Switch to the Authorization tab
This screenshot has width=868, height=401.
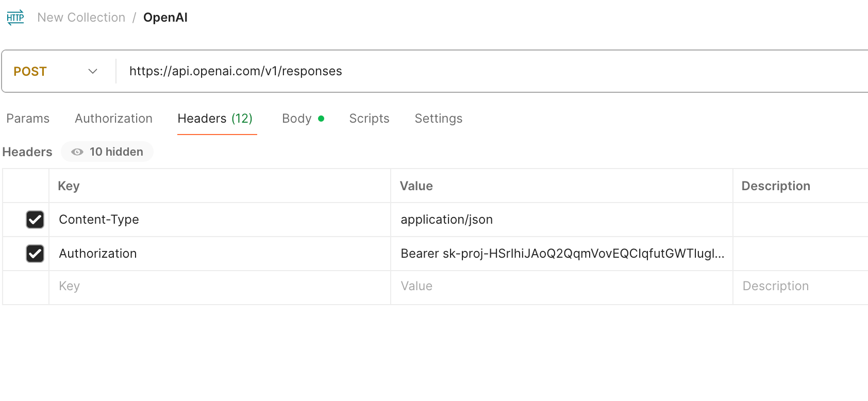(113, 119)
